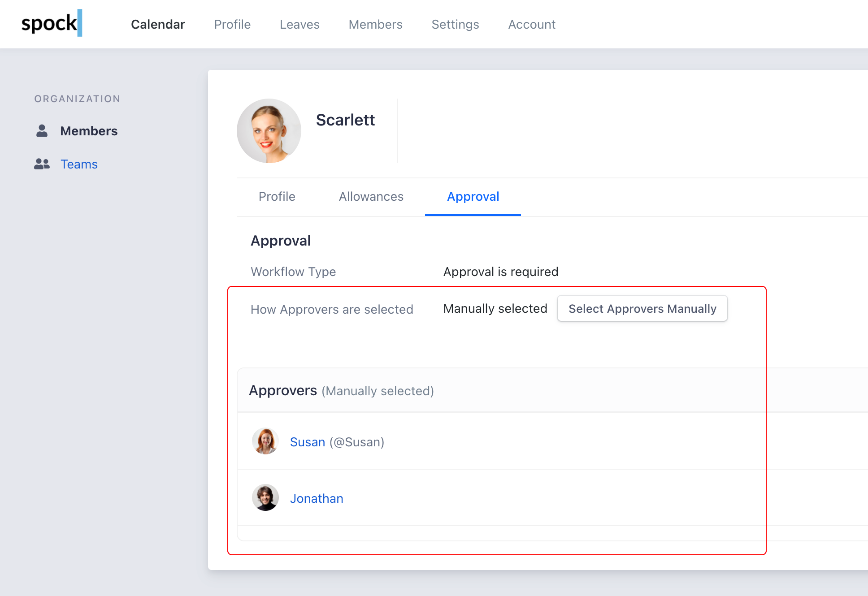Open Calendar in top navigation
868x596 pixels.
158,24
